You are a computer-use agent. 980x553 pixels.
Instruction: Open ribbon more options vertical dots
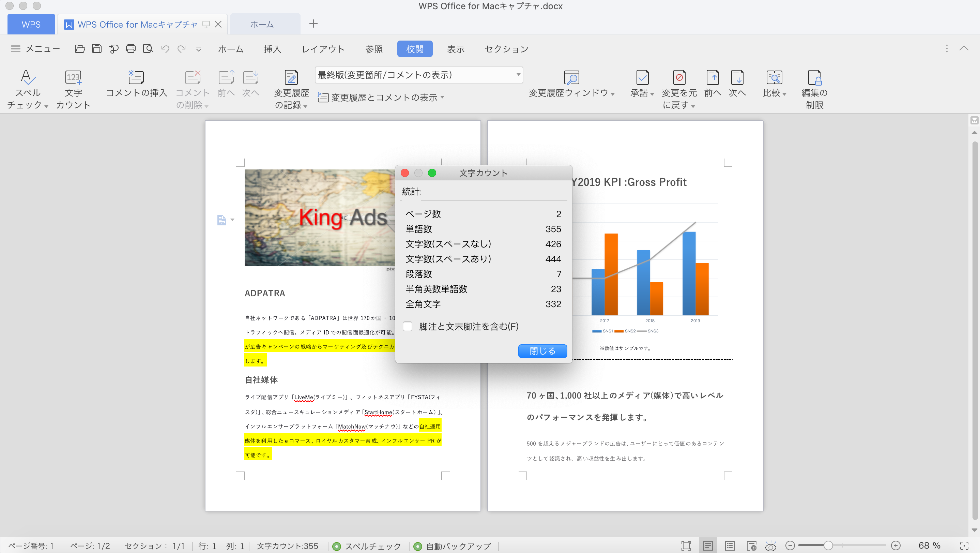[947, 48]
